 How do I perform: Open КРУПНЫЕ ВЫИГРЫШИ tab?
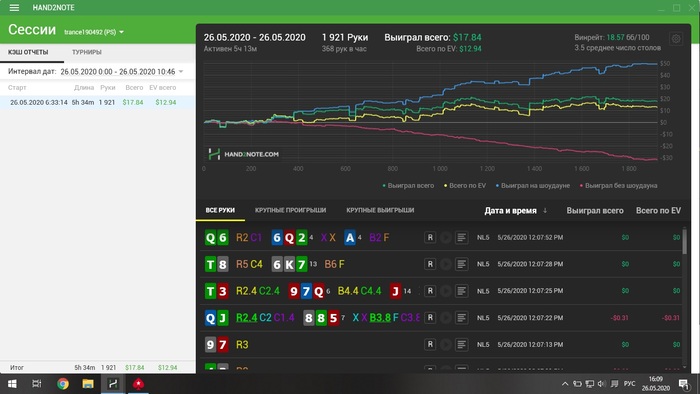click(380, 210)
